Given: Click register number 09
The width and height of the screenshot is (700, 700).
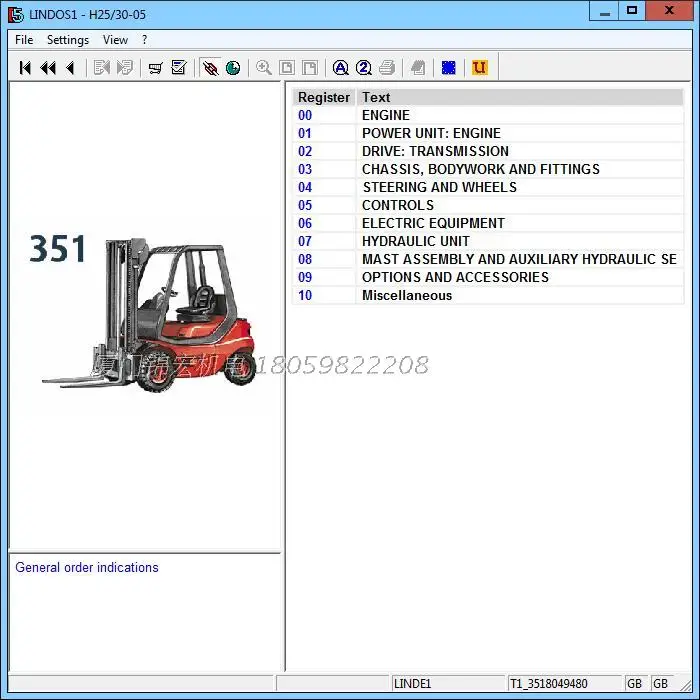Looking at the screenshot, I should pyautogui.click(x=305, y=277).
